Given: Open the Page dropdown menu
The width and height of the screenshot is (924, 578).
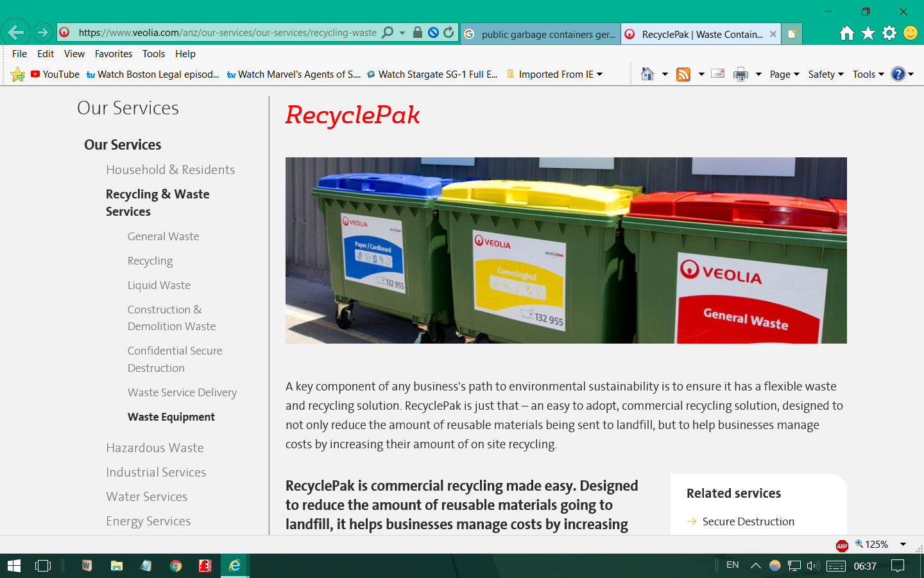Looking at the screenshot, I should (784, 74).
